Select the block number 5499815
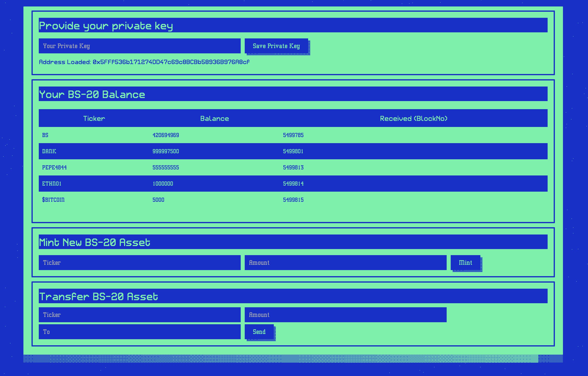Screen dimensions: 588x376 tap(293, 200)
